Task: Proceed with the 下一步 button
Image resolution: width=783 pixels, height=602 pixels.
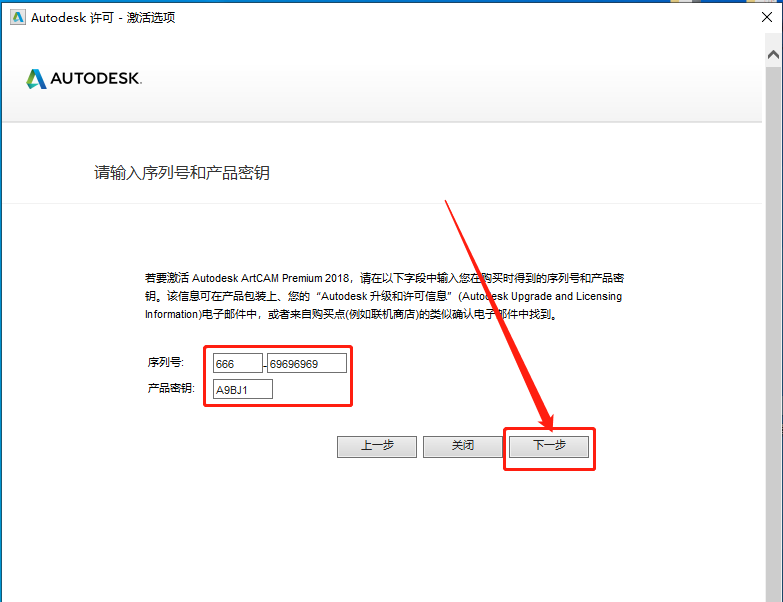Action: [x=549, y=446]
